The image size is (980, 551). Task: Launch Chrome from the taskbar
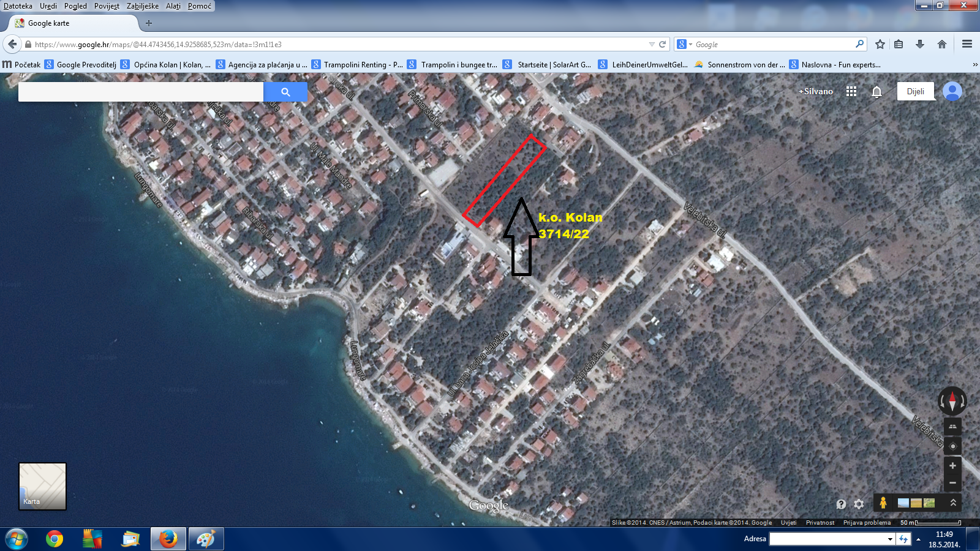[x=54, y=539]
